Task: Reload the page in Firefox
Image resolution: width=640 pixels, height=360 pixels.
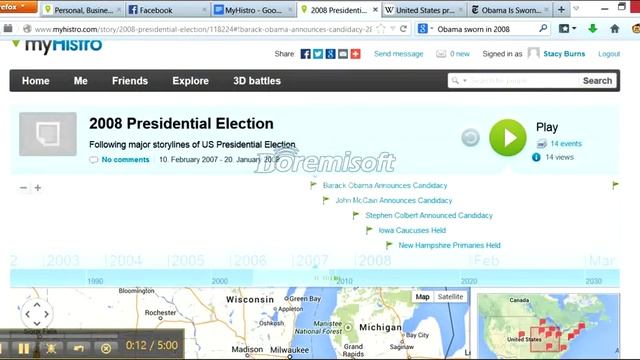Action: 403,29
